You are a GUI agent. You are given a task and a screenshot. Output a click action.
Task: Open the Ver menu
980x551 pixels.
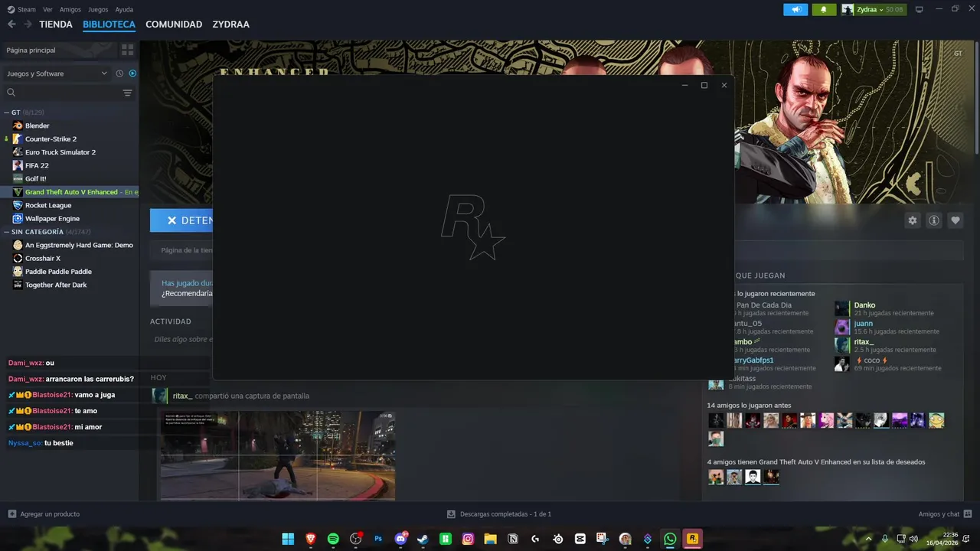[47, 9]
